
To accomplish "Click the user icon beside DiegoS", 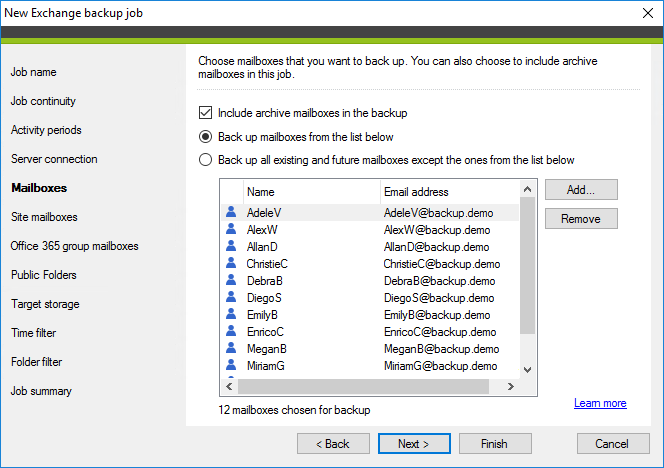I will (x=231, y=297).
